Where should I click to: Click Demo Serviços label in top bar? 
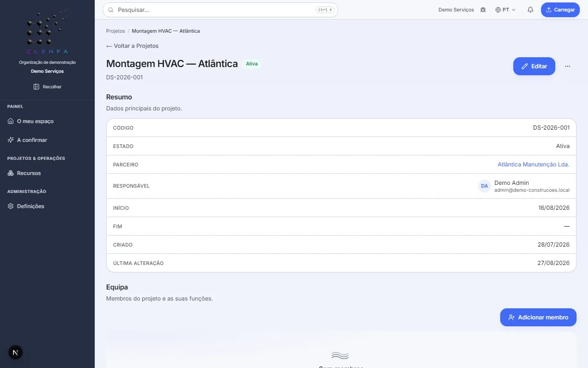click(456, 10)
